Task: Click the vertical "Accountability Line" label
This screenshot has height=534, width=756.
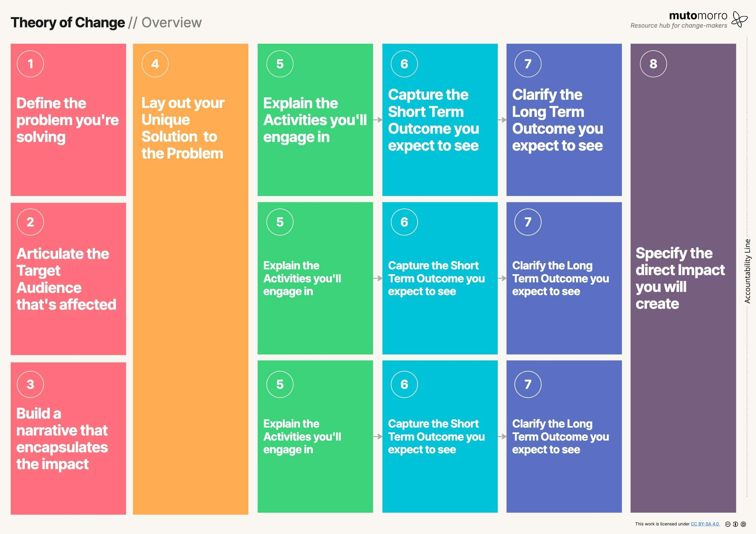Action: [747, 271]
